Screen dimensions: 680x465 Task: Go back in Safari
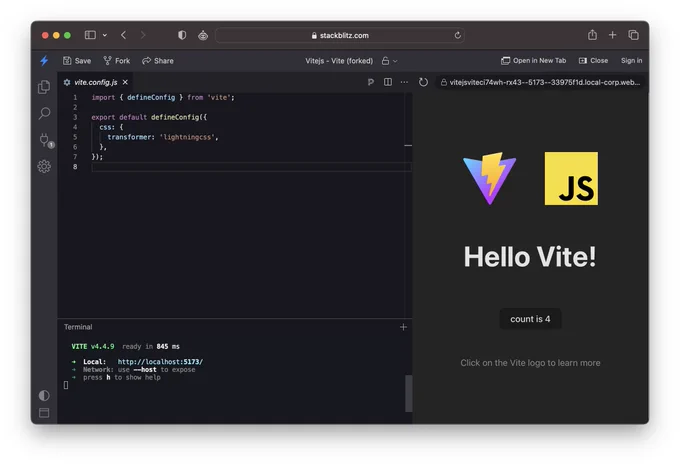(x=124, y=35)
